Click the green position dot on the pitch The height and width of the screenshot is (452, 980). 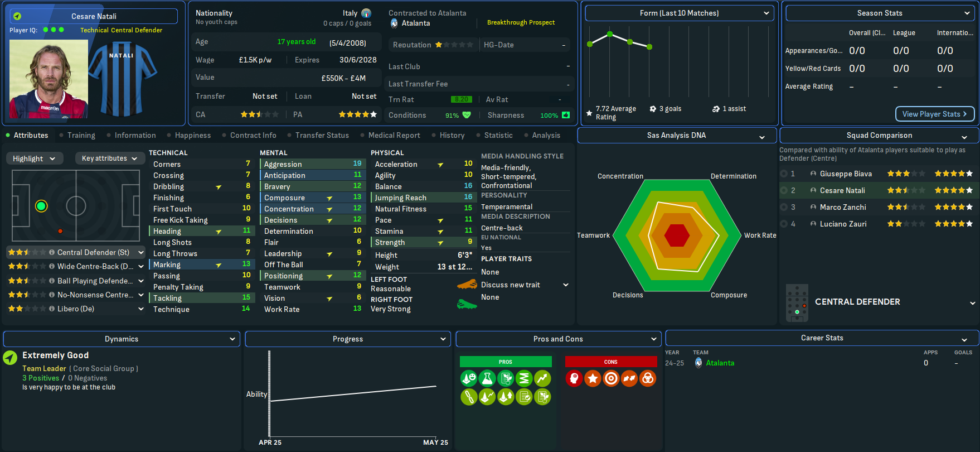pyautogui.click(x=41, y=206)
